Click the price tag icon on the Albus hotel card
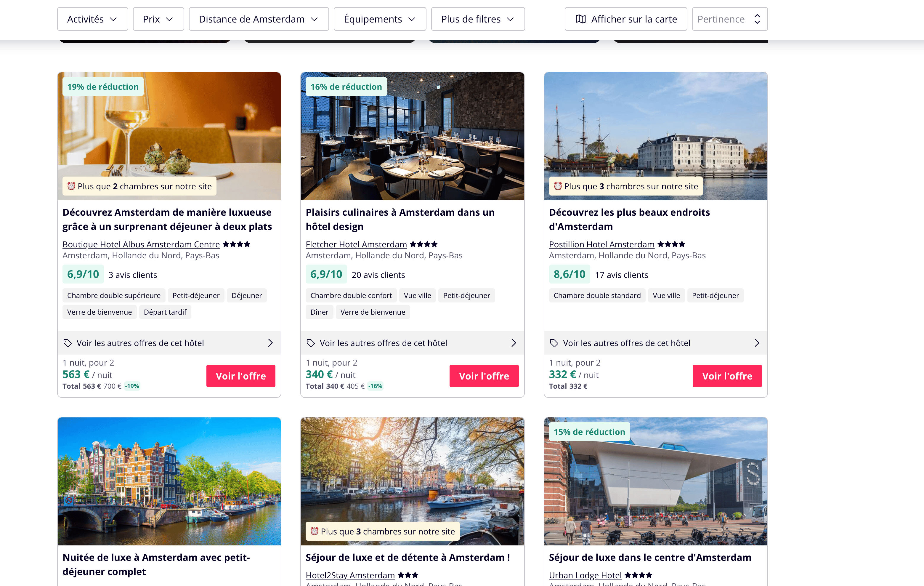Screen dimensions: 924x586 click(x=68, y=343)
